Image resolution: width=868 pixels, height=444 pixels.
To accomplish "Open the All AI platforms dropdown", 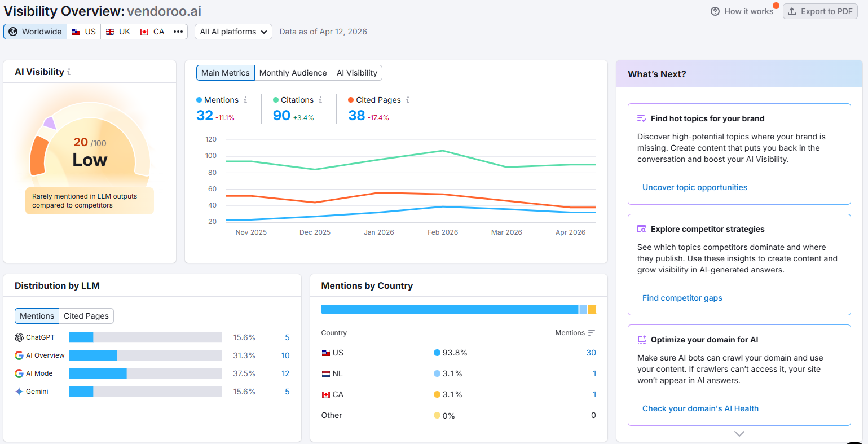I will click(233, 32).
